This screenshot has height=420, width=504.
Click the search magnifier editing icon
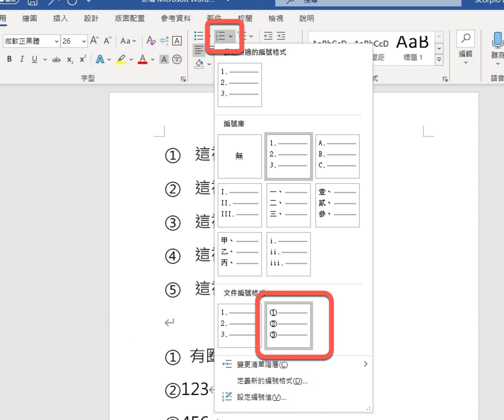465,38
